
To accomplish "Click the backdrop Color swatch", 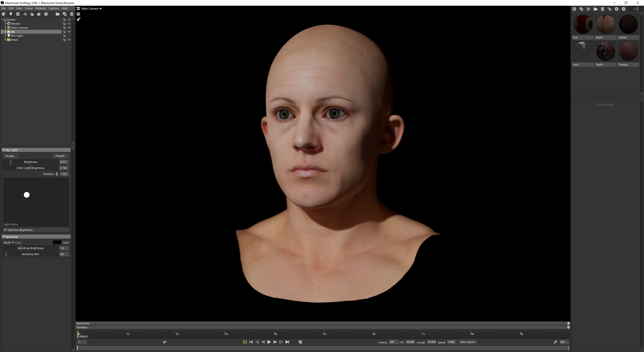I will click(x=57, y=242).
